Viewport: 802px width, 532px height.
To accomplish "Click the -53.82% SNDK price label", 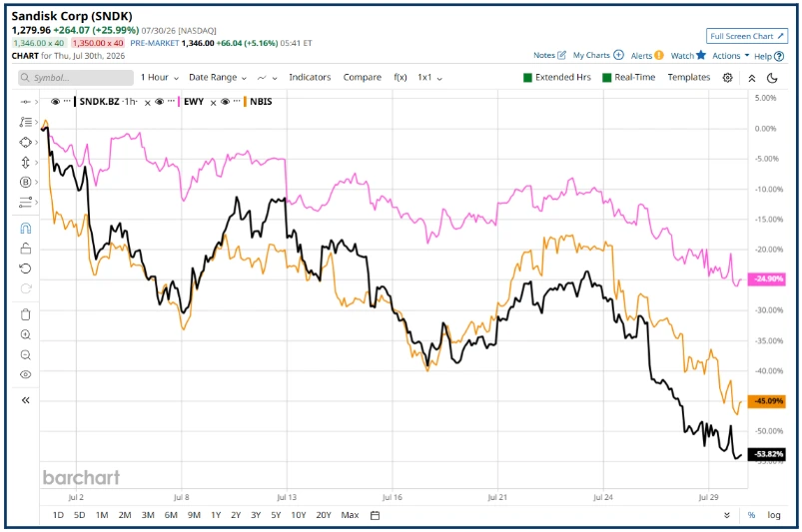I will 766,454.
